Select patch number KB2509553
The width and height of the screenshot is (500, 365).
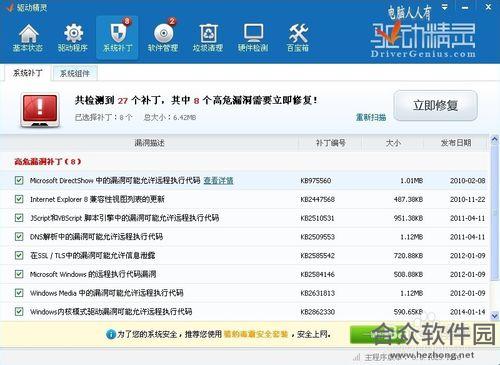coord(318,237)
